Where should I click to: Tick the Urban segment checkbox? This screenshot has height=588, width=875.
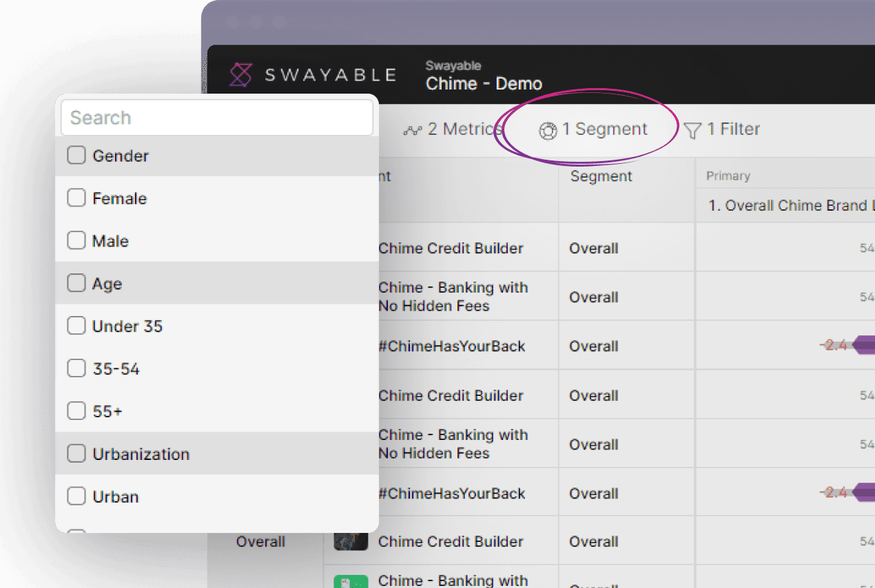pos(76,497)
